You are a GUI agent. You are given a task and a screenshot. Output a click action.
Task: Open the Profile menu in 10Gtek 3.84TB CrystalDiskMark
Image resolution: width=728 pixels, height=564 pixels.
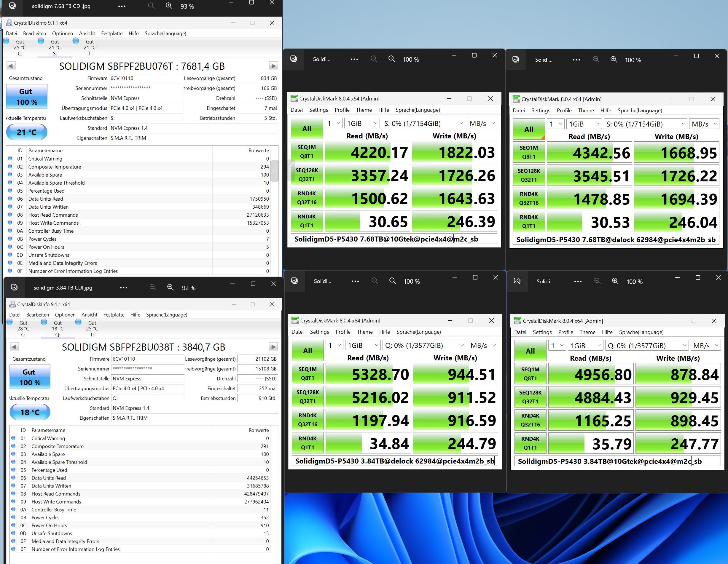pos(565,332)
